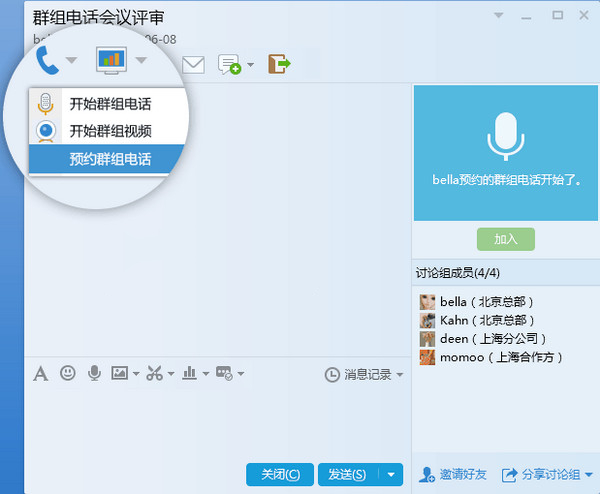The image size is (600, 494).
Task: Click the bar chart poll icon
Action: click(189, 373)
